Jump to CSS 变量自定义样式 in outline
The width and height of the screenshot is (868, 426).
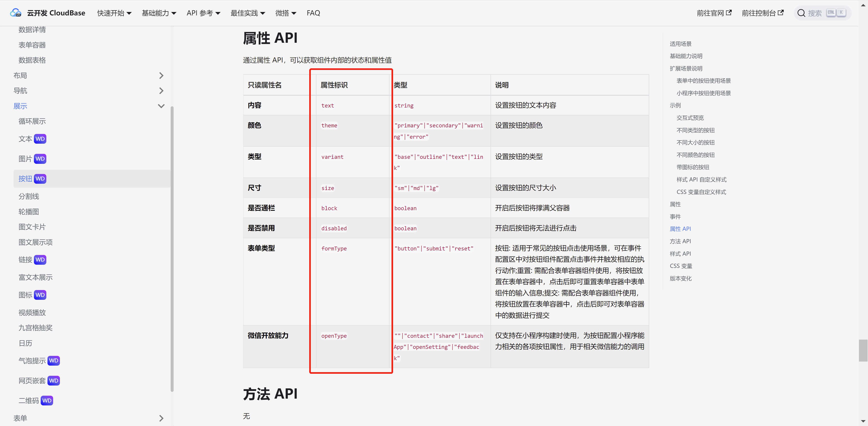coord(701,192)
